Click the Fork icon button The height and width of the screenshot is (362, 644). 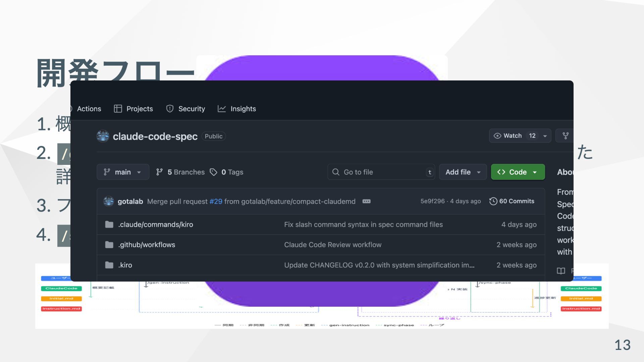tap(566, 136)
